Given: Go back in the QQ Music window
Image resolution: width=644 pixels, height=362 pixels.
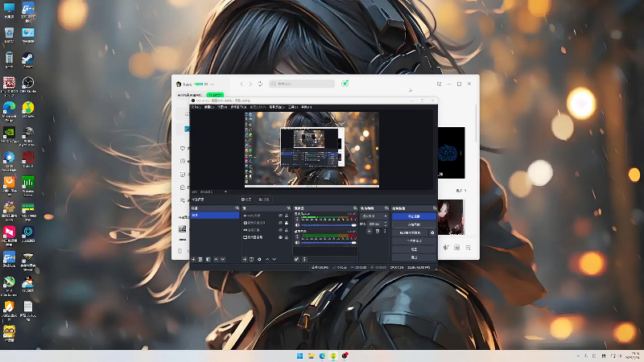Looking at the screenshot, I should pos(242,84).
